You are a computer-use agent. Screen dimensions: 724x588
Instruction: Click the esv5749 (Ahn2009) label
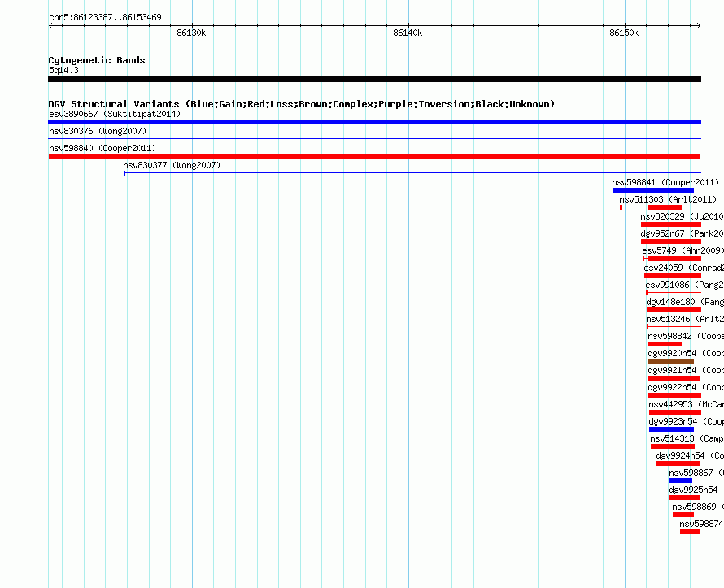[x=683, y=250]
